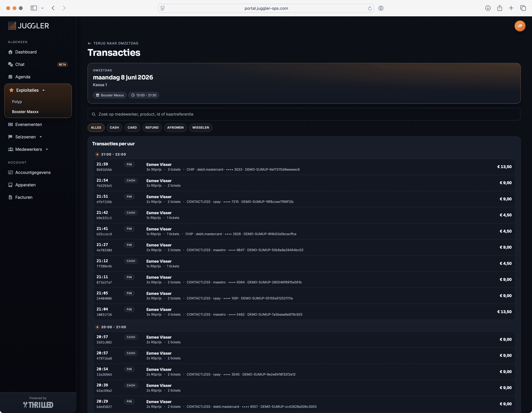532x413 pixels.
Task: Filter transactions by Card
Action: coord(132,128)
